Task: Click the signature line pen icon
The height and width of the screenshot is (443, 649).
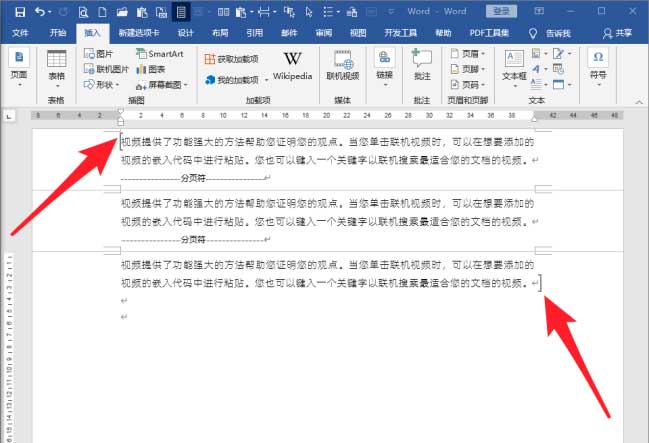Action: coord(558,53)
